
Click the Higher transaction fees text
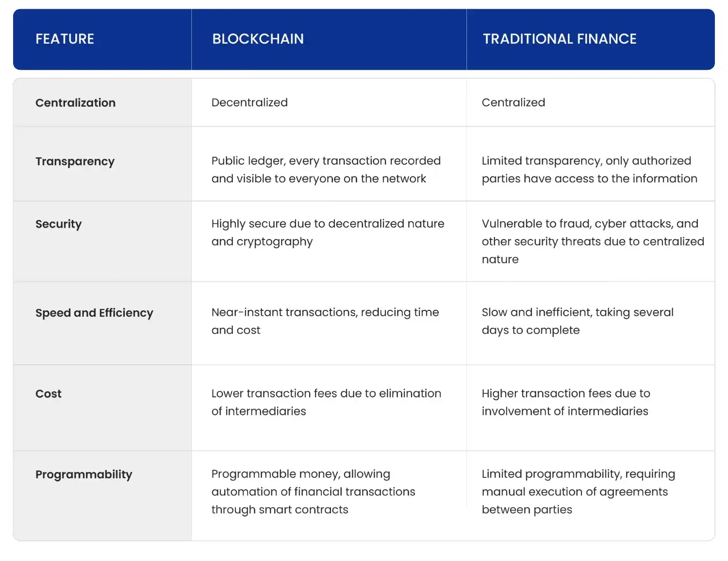565,402
